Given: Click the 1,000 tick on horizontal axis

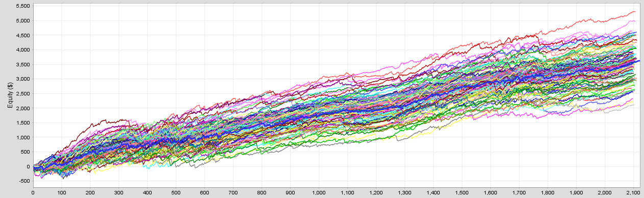Looking at the screenshot, I should tap(319, 193).
